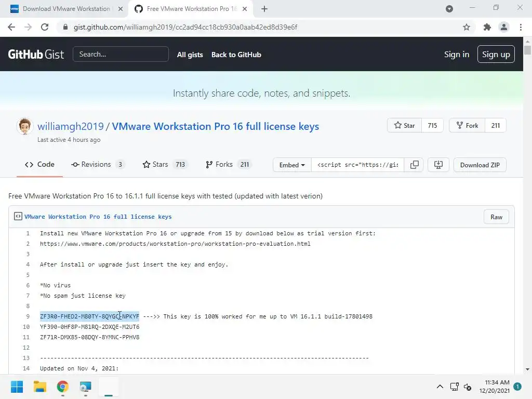Open network status tray icon

tap(454, 387)
